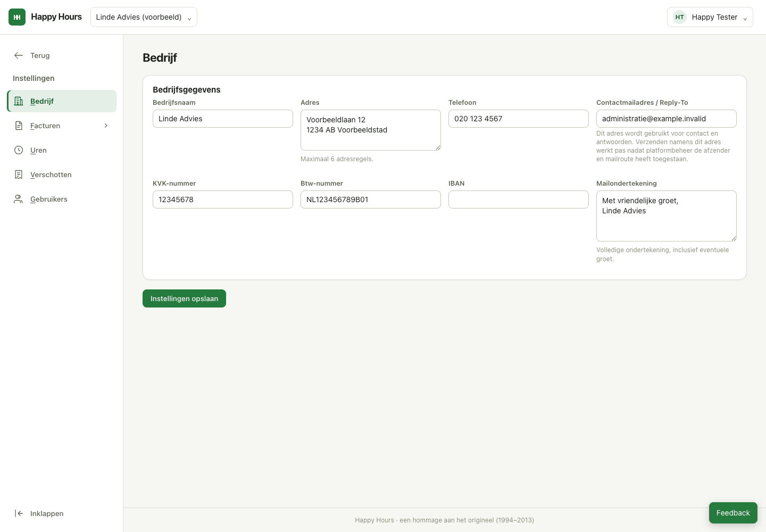
Task: Click the collapse arrow icon beside Inklappen
Action: (19, 513)
